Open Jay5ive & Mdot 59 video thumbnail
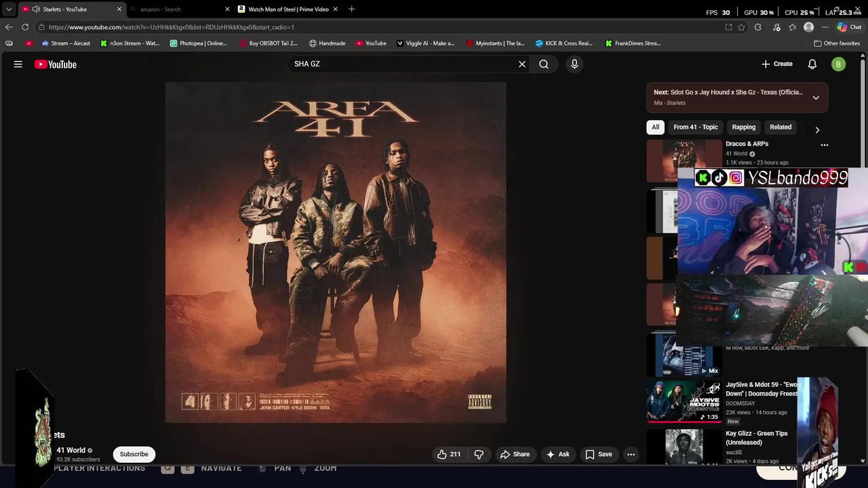The width and height of the screenshot is (868, 488). click(684, 401)
